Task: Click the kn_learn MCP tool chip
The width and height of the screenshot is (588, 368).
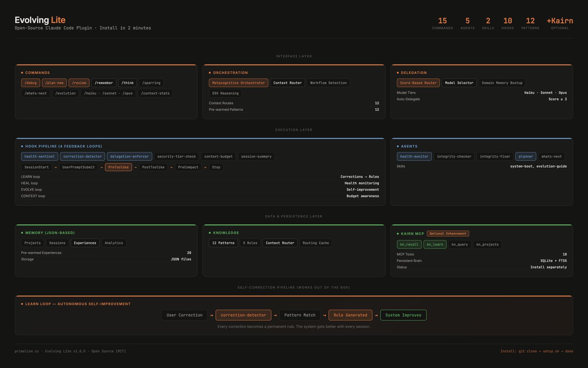Action: coord(435,244)
